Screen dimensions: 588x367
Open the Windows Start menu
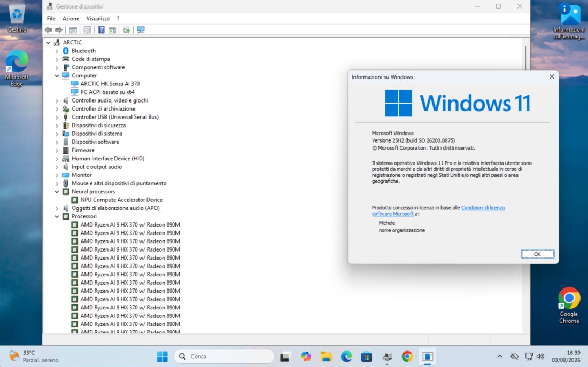(x=162, y=356)
